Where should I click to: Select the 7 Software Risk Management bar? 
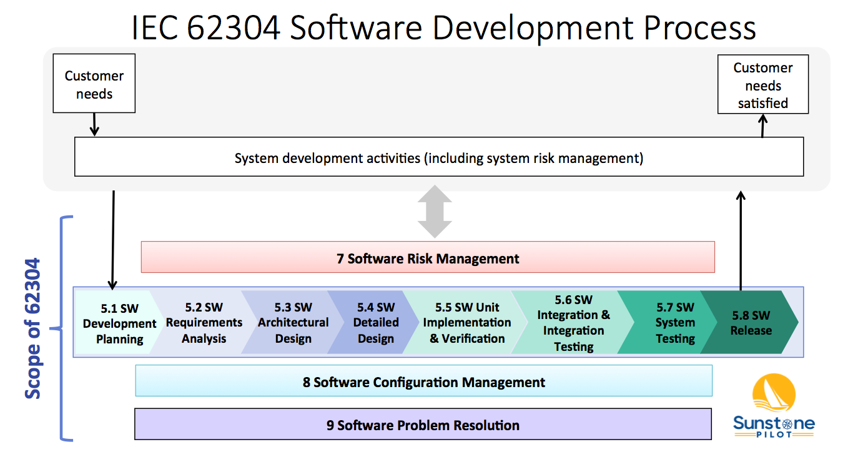coord(428,258)
